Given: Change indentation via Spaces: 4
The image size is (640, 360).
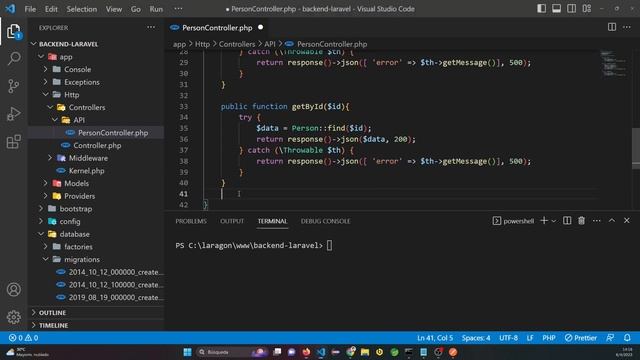Looking at the screenshot, I should pyautogui.click(x=476, y=338).
